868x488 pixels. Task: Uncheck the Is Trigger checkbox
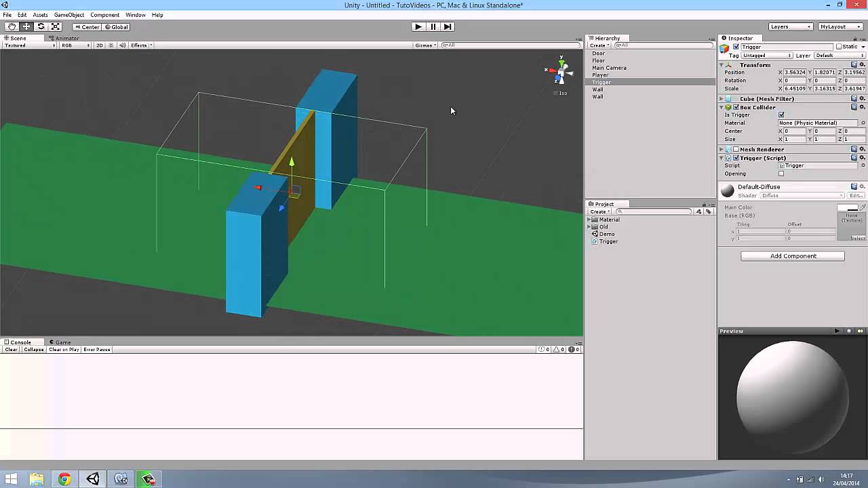point(781,115)
